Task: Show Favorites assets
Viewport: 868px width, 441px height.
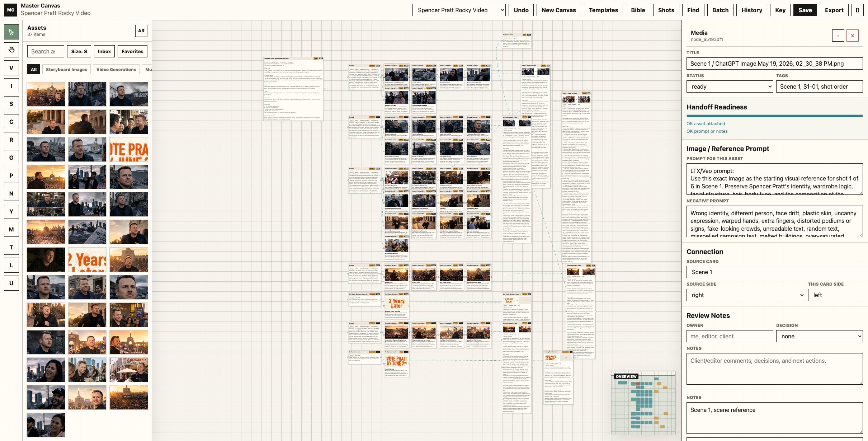Action: tap(132, 51)
